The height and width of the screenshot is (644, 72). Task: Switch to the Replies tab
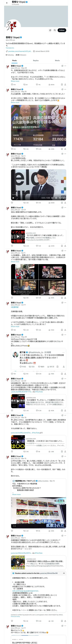36,61
